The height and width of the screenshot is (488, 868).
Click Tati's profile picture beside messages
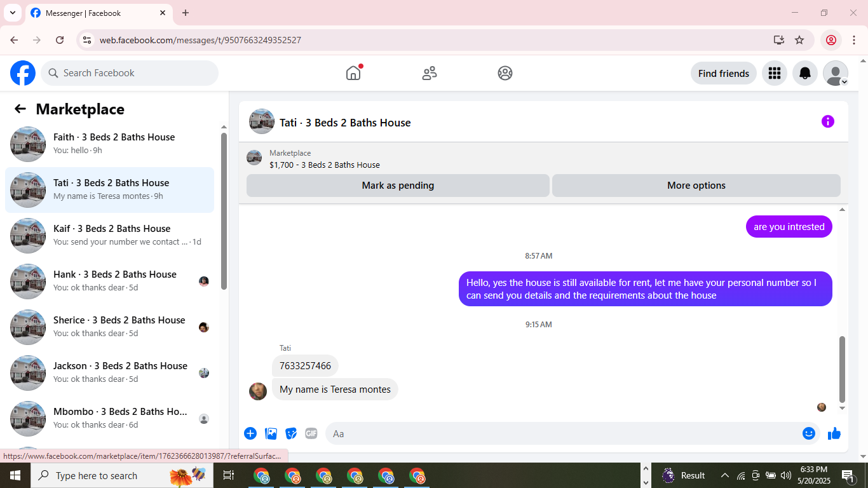tap(258, 391)
